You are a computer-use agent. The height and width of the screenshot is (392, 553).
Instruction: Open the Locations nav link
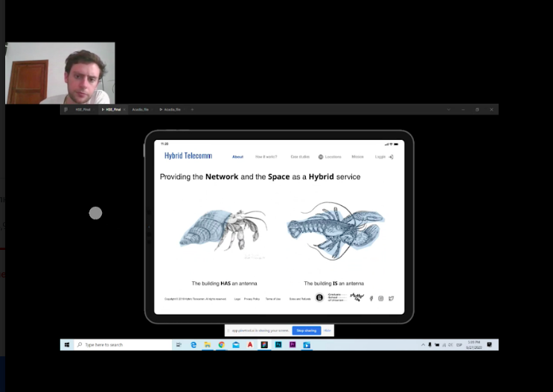click(x=333, y=157)
